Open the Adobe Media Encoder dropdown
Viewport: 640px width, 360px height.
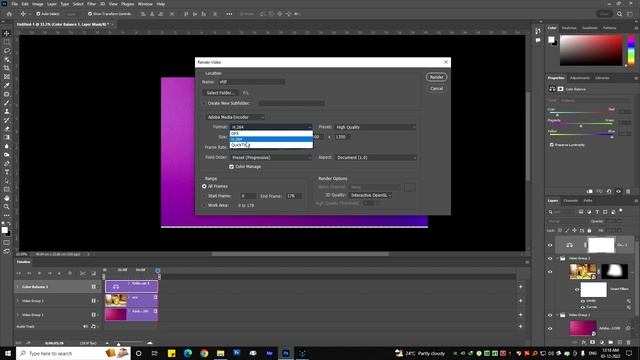(x=235, y=117)
